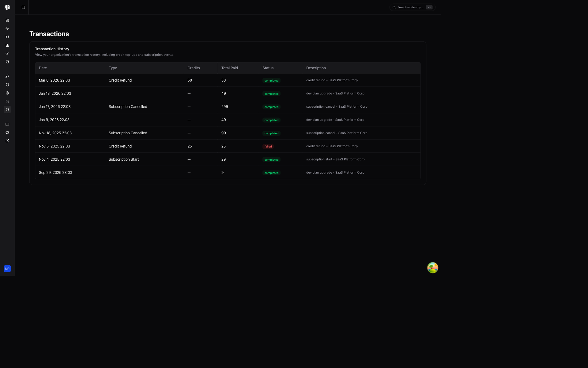Open the activity pulse icon
Screen dimensions: 588x368
[7, 29]
